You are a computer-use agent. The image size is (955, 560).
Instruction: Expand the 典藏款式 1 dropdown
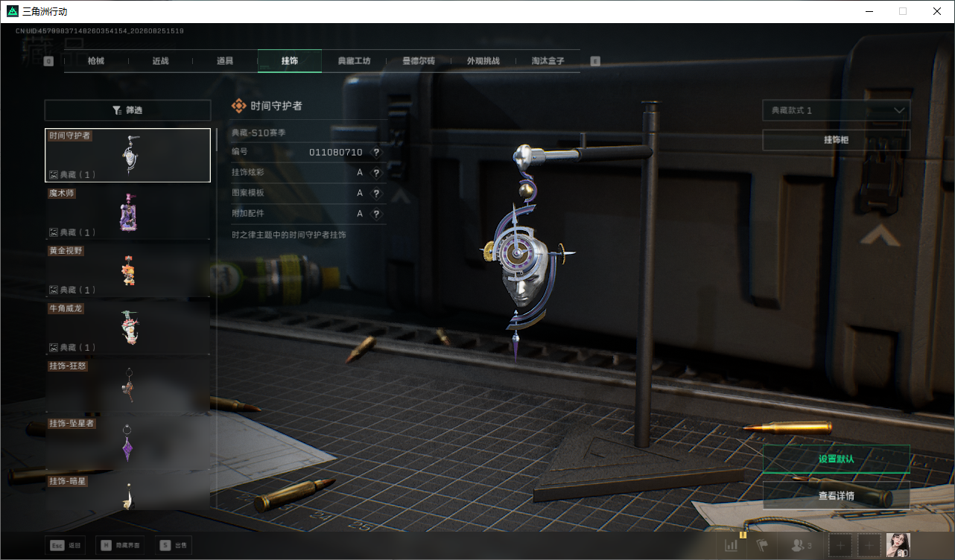836,110
